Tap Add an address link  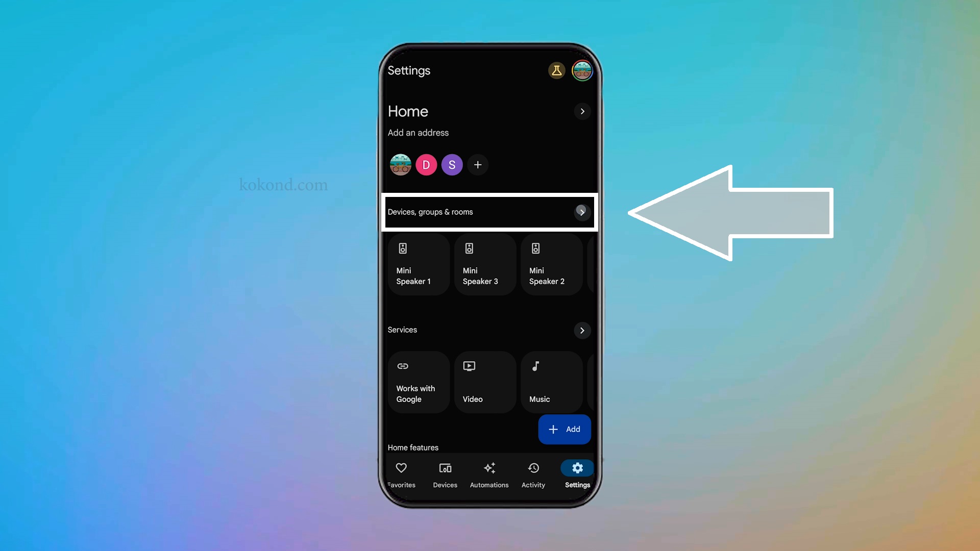418,133
